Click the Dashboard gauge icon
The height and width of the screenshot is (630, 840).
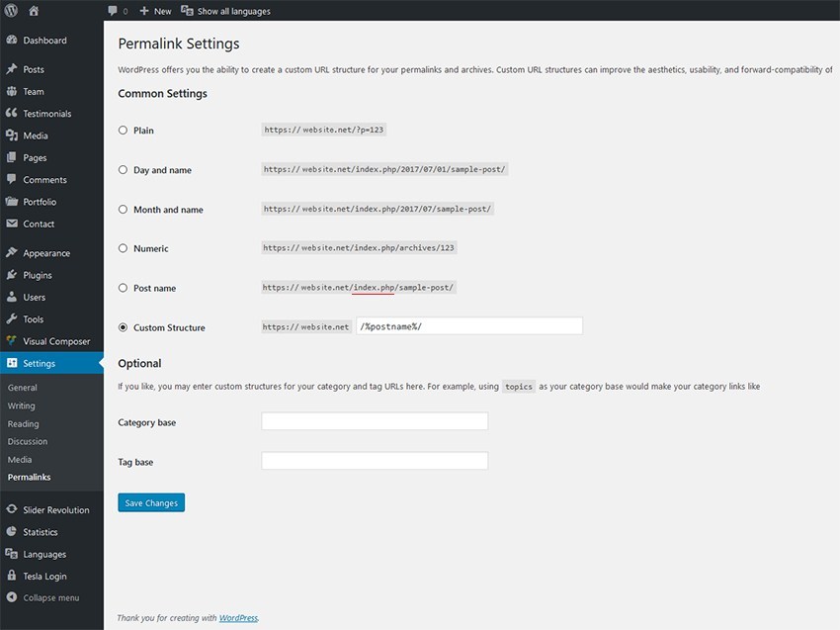pyautogui.click(x=11, y=40)
